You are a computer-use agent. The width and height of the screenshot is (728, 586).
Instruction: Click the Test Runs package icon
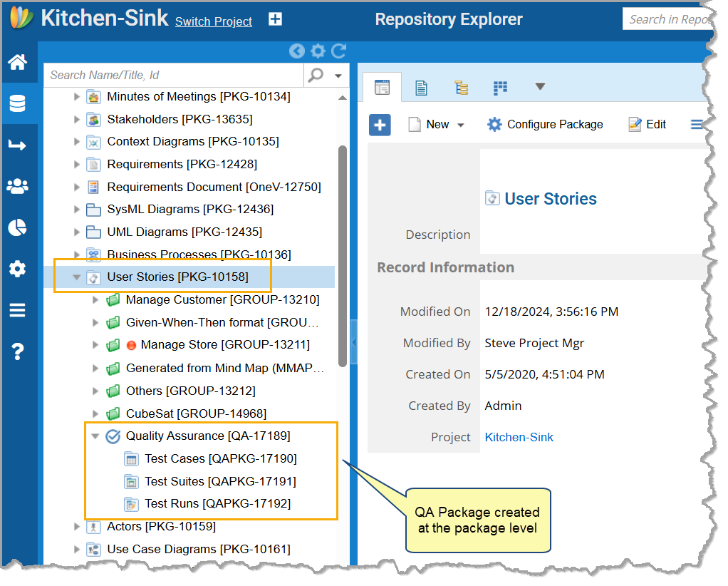pyautogui.click(x=132, y=504)
